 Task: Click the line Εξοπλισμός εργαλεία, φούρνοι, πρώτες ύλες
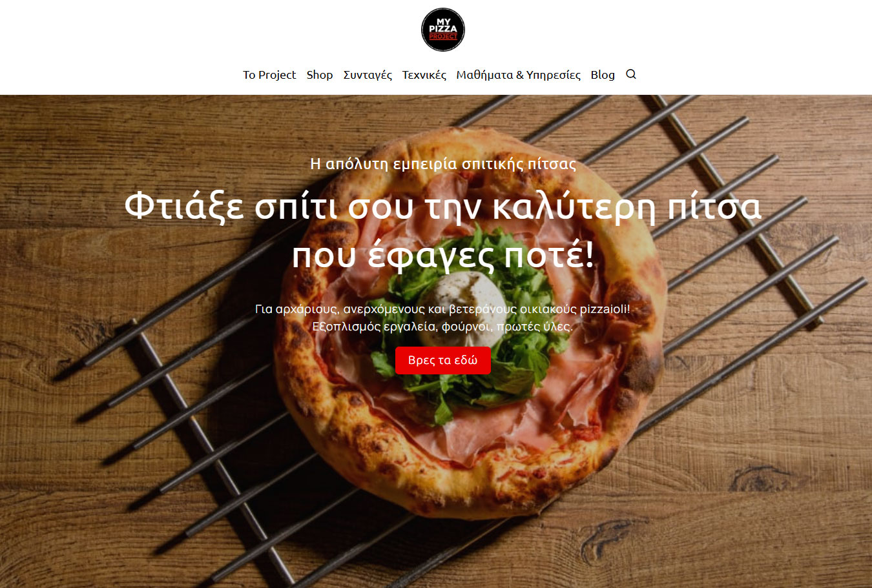(442, 327)
